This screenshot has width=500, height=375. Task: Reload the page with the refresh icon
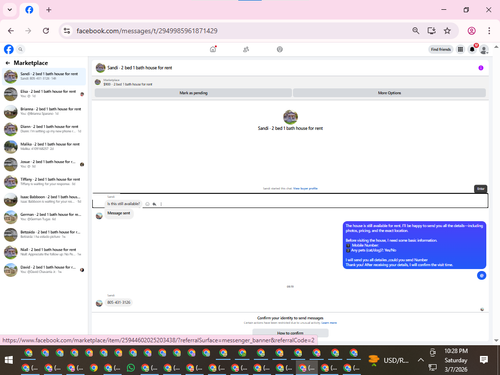point(46,31)
